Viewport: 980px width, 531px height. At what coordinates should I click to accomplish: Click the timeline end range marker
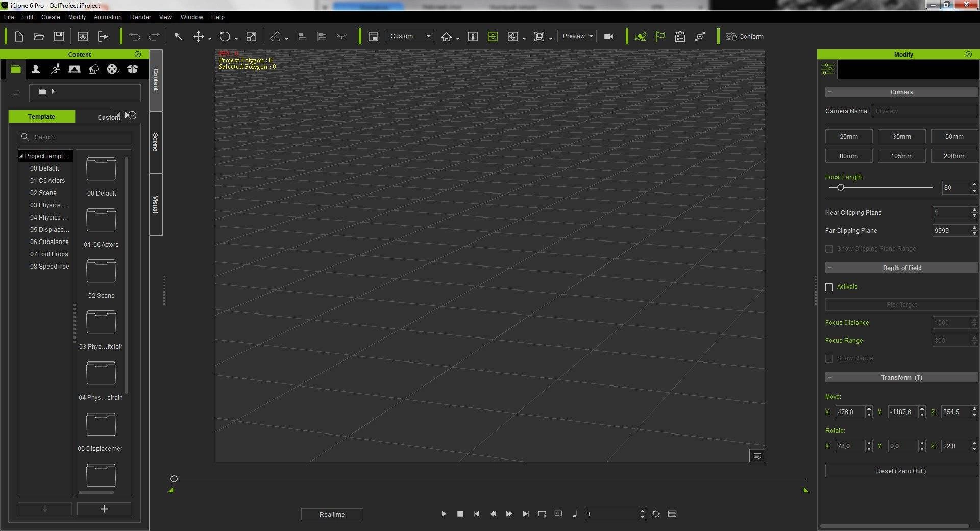pyautogui.click(x=806, y=490)
